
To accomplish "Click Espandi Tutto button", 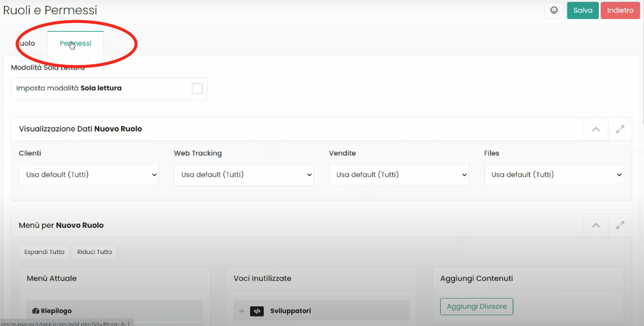I will pos(45,252).
